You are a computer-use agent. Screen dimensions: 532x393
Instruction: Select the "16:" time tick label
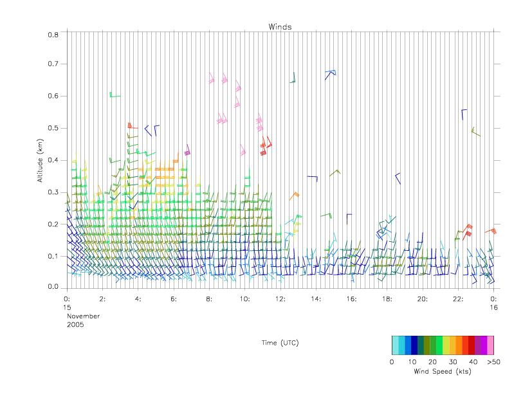point(351,299)
